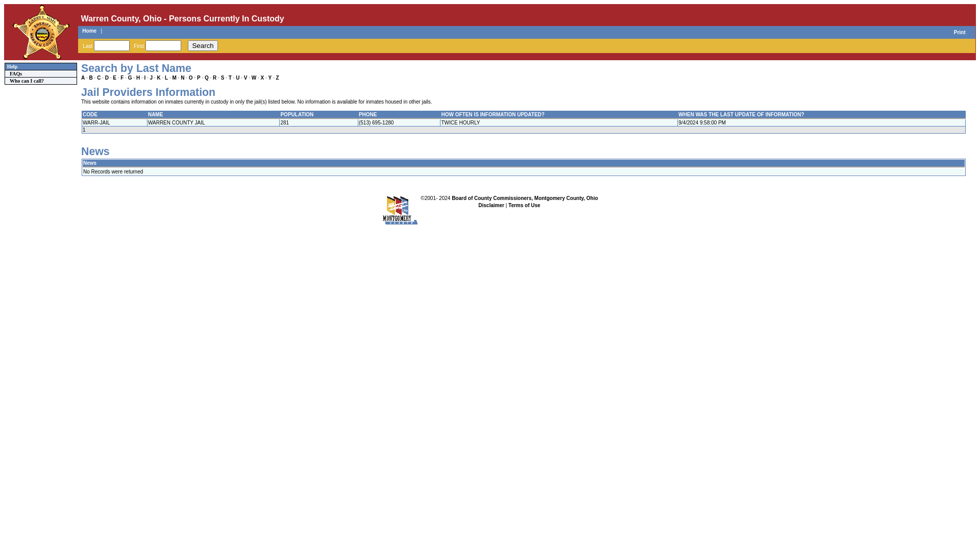
Task: Click the Print link
Action: point(959,33)
